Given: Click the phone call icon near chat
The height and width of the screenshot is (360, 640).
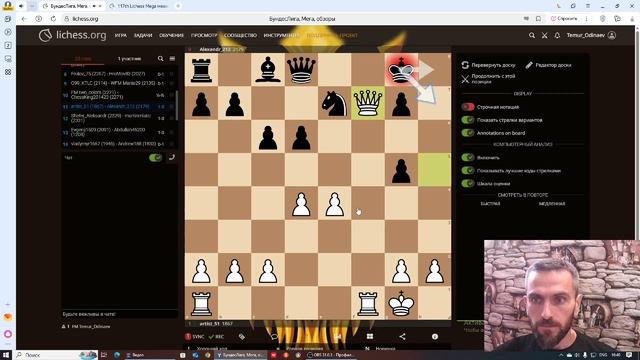Looking at the screenshot, I should pyautogui.click(x=172, y=157).
